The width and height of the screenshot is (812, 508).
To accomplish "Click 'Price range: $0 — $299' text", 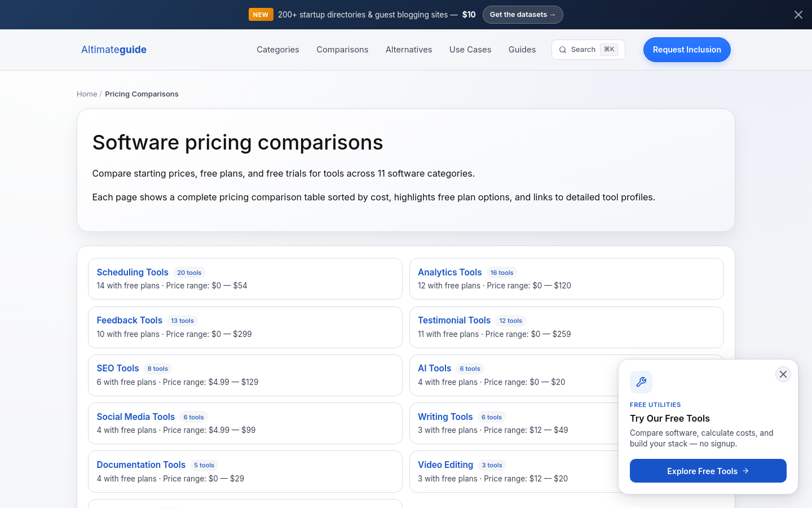I will click(x=209, y=334).
